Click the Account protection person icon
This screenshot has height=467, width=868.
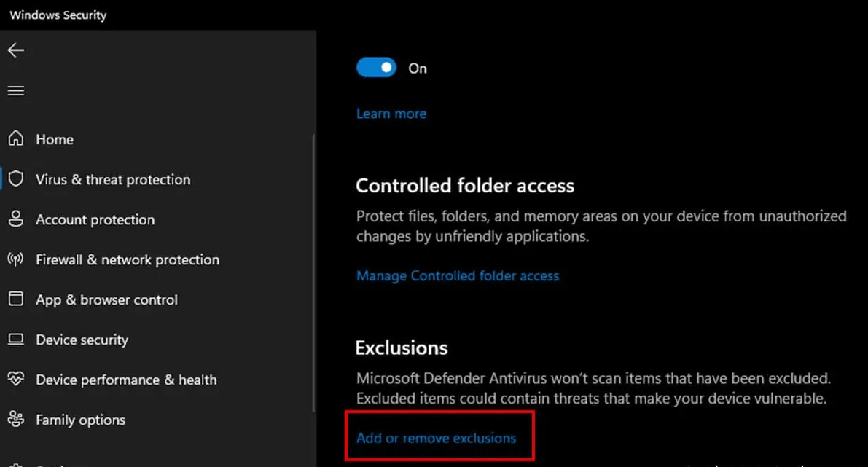(15, 219)
